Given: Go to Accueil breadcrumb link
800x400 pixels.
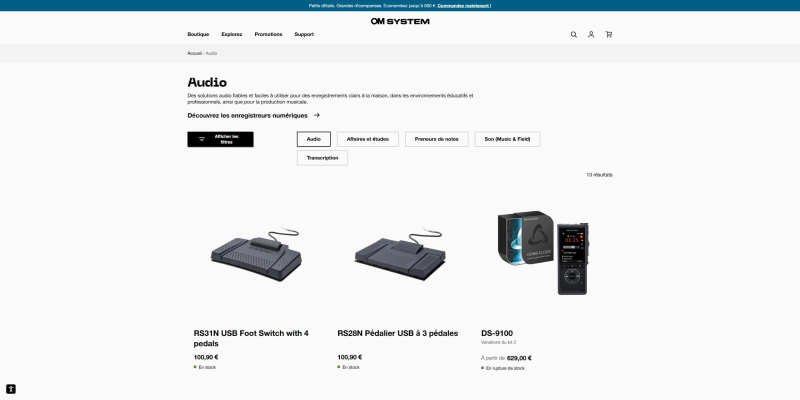Looking at the screenshot, I should pyautogui.click(x=194, y=53).
